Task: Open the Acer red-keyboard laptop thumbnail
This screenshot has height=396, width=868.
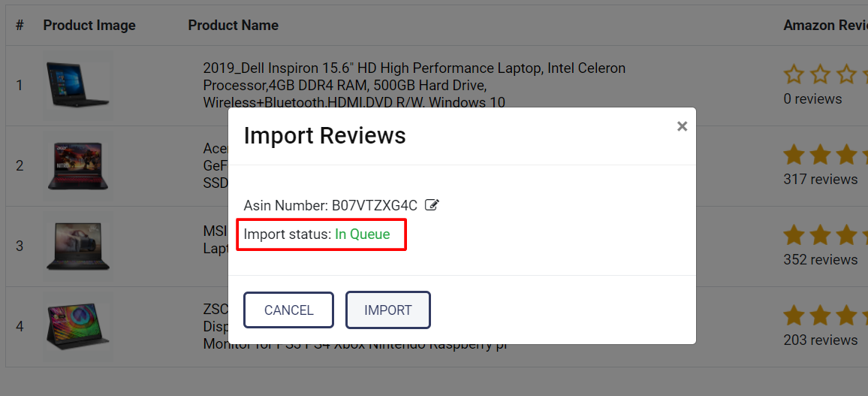Action: pos(77,165)
